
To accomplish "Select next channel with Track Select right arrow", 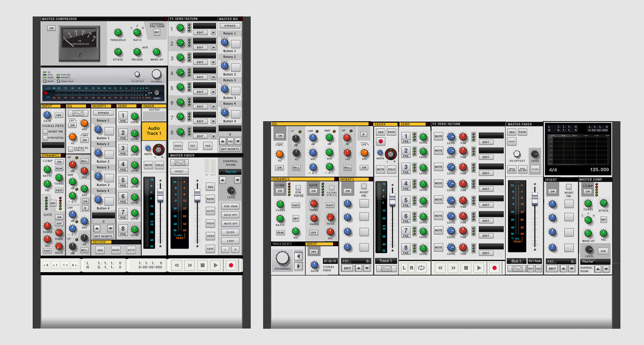I will point(298,266).
